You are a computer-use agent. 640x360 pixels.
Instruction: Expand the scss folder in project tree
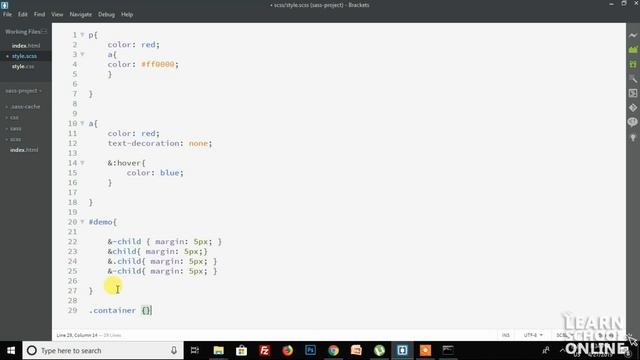tap(13, 139)
